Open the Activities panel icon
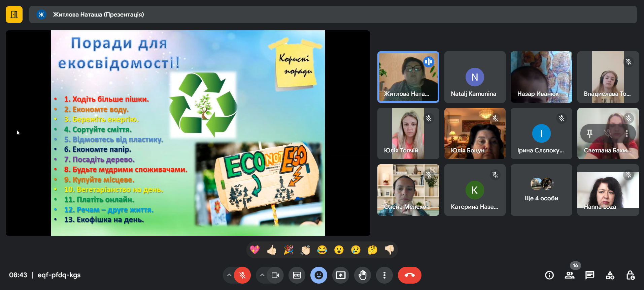Viewport: 644px width, 290px height. pyautogui.click(x=610, y=275)
